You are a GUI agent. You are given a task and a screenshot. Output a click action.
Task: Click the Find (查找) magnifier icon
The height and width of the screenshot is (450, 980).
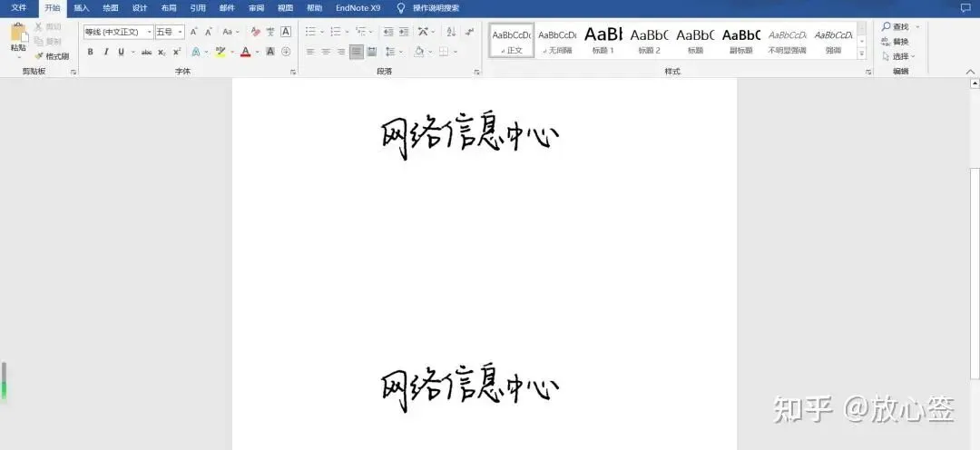[887, 27]
